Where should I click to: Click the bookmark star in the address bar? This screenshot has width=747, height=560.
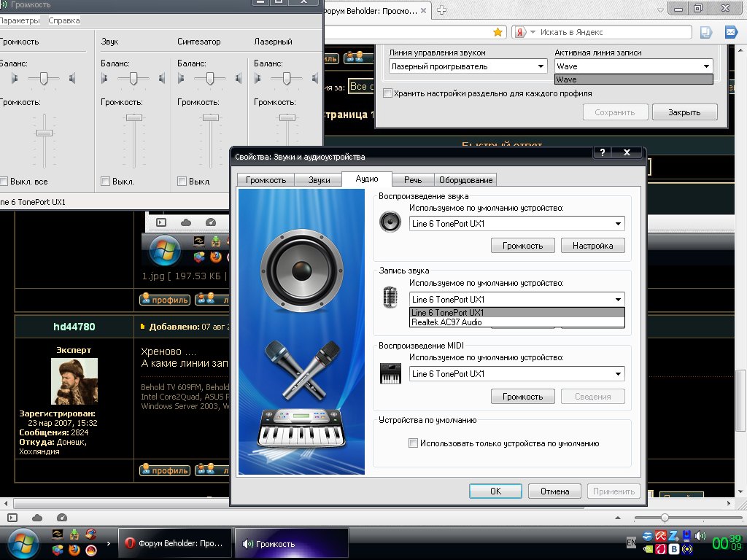pyautogui.click(x=498, y=32)
